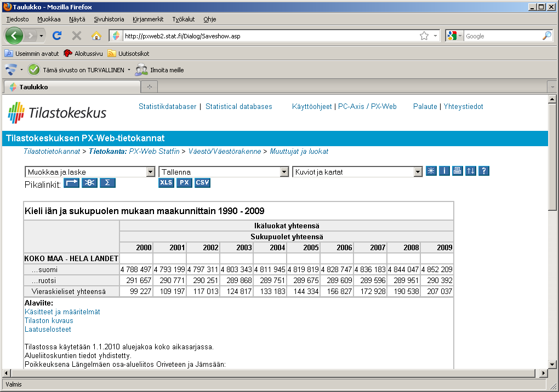Open the Statistical databases link
Image resolution: width=559 pixels, height=392 pixels.
click(x=239, y=106)
